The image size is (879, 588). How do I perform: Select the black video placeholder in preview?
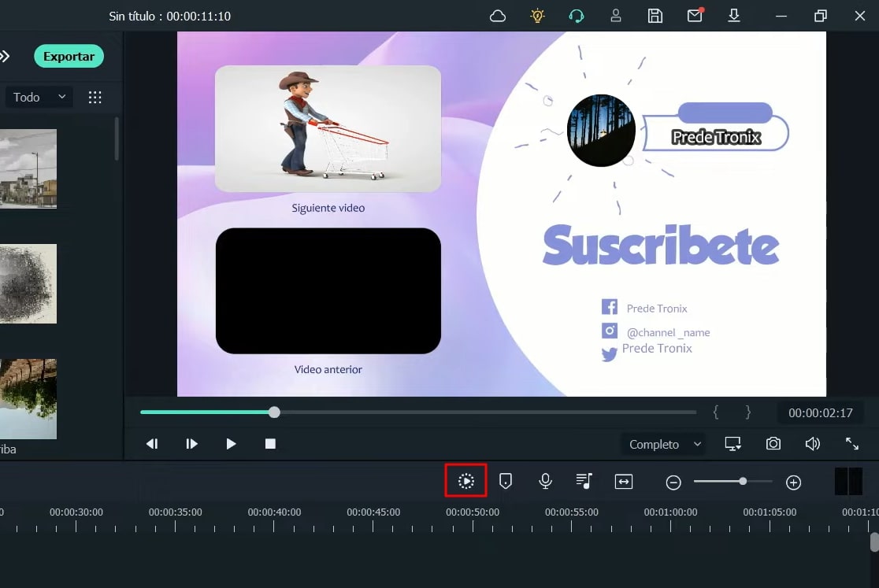pyautogui.click(x=328, y=290)
